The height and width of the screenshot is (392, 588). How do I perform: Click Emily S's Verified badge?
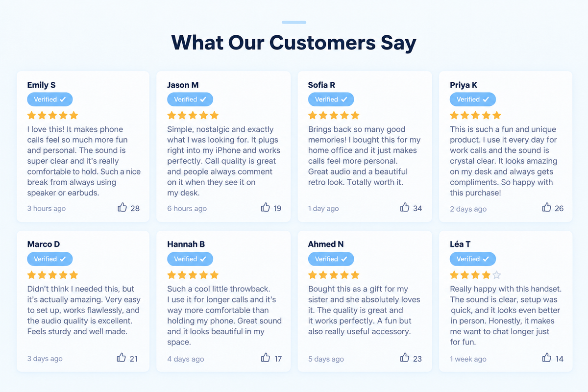50,99
